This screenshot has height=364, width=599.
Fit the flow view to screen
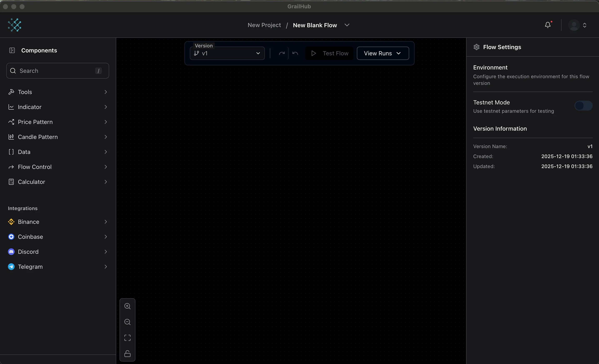pyautogui.click(x=127, y=338)
